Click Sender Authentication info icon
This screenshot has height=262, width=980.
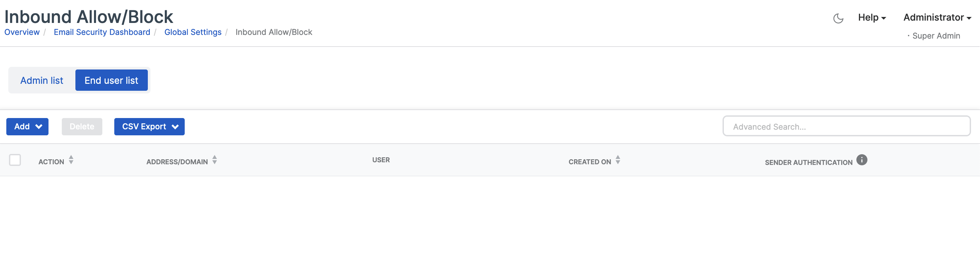(x=862, y=160)
